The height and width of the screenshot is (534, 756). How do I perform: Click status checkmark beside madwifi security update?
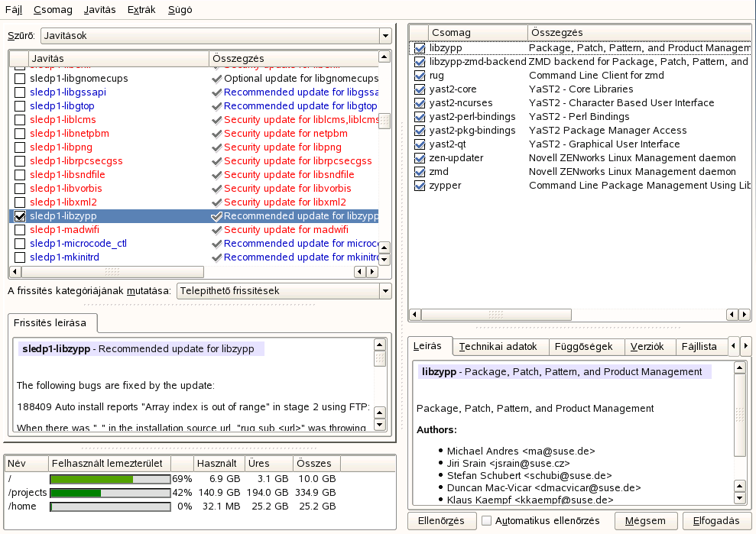click(x=217, y=230)
